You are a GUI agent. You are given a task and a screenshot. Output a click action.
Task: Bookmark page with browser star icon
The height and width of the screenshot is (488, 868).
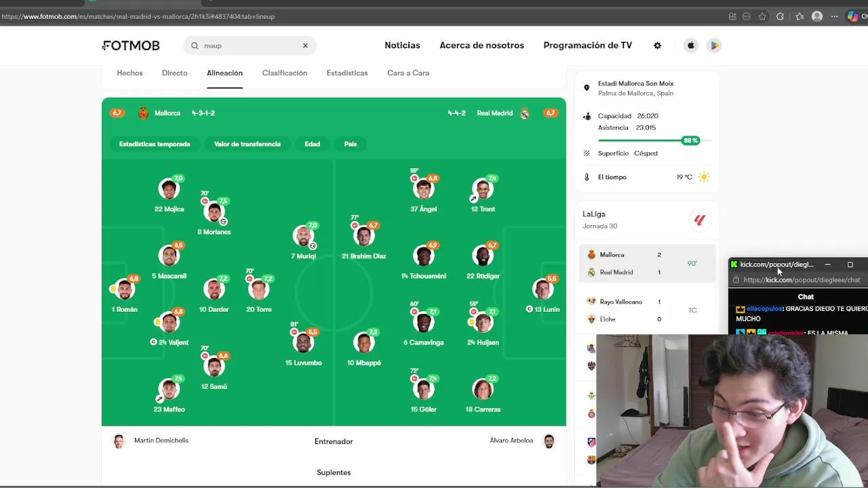pos(762,16)
